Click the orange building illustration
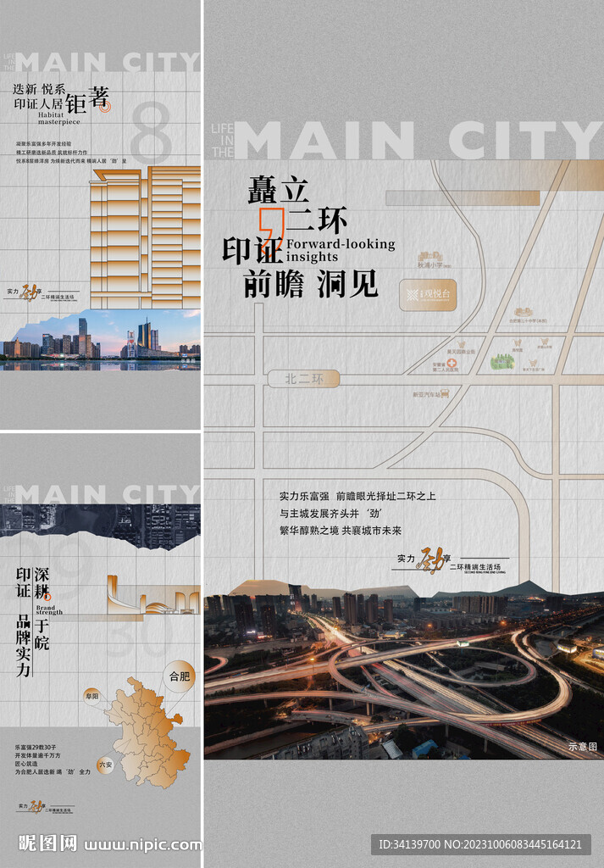 point(145,237)
